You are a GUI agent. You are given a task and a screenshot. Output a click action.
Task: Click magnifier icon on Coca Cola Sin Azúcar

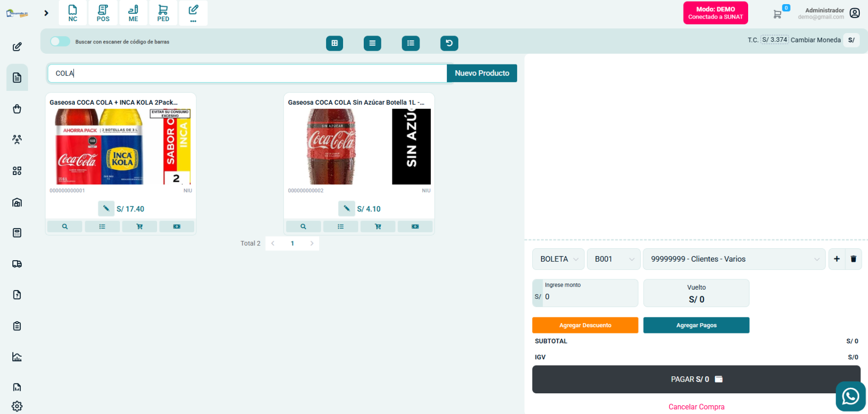pos(303,227)
